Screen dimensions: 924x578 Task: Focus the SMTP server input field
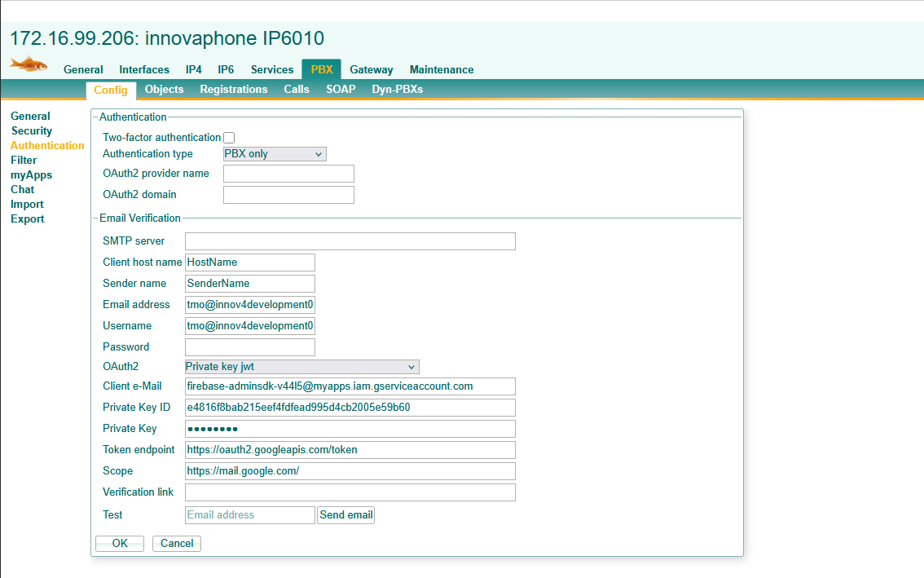coord(350,241)
